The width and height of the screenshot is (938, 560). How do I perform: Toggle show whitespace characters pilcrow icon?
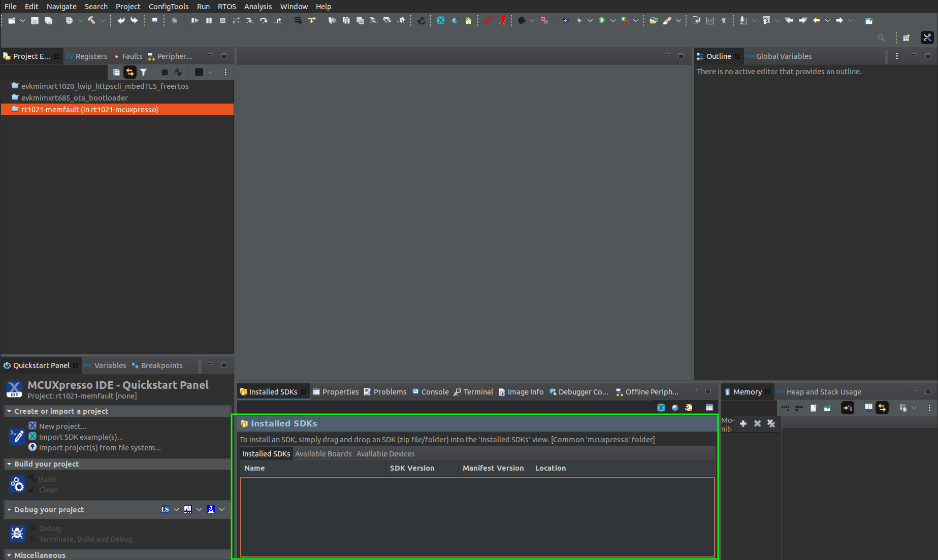click(x=724, y=20)
